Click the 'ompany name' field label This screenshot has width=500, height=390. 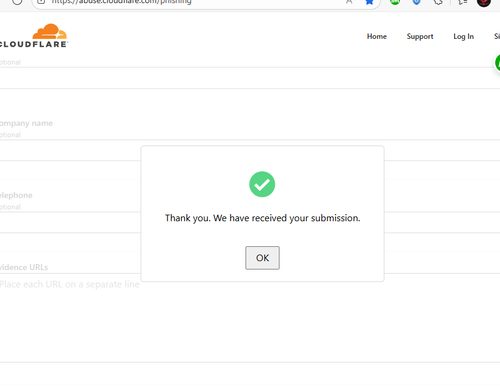pyautogui.click(x=26, y=123)
